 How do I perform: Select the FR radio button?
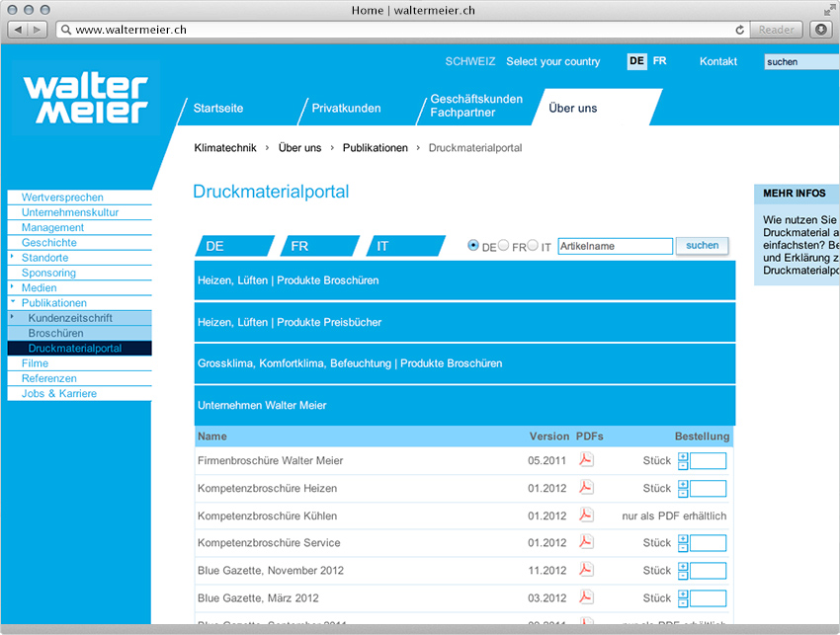point(504,245)
